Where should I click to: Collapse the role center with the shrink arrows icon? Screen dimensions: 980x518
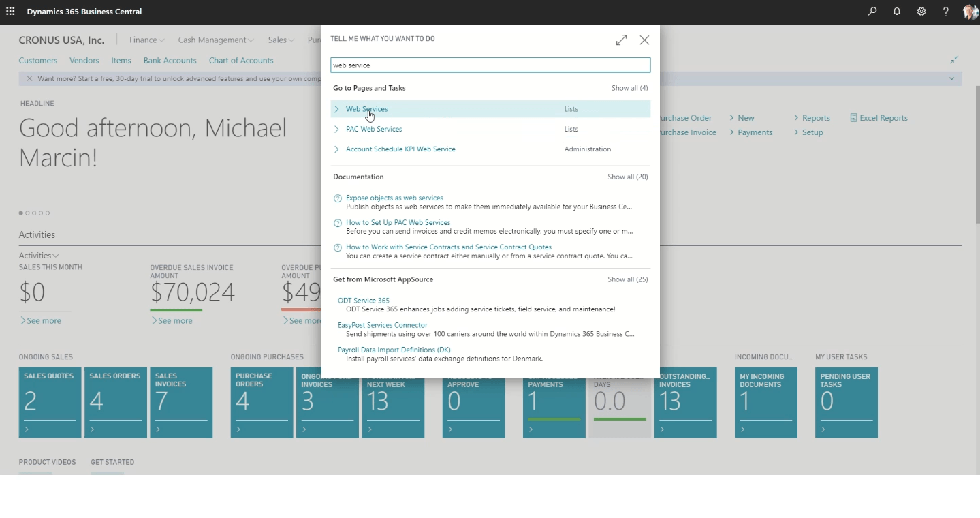coord(955,60)
